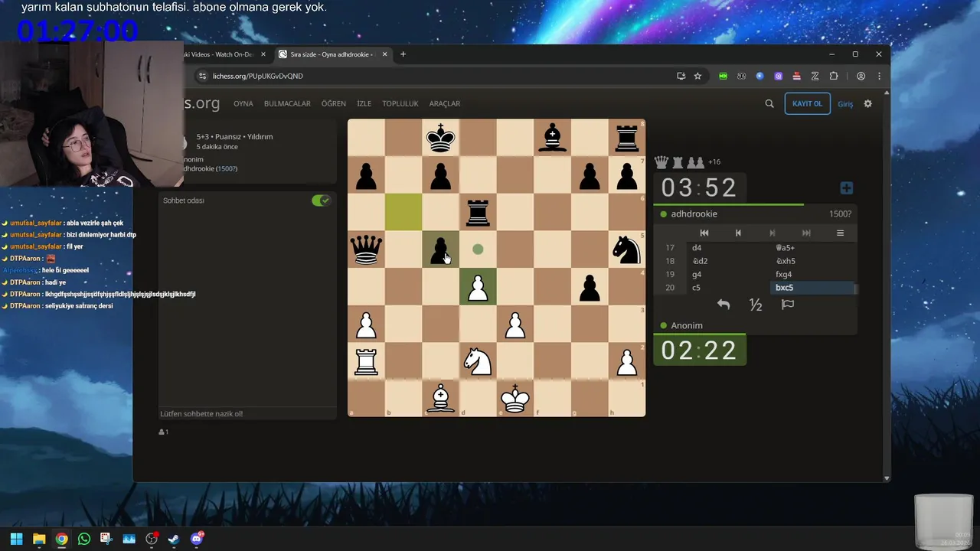The width and height of the screenshot is (980, 551).
Task: Jump to last move in list
Action: coord(806,233)
